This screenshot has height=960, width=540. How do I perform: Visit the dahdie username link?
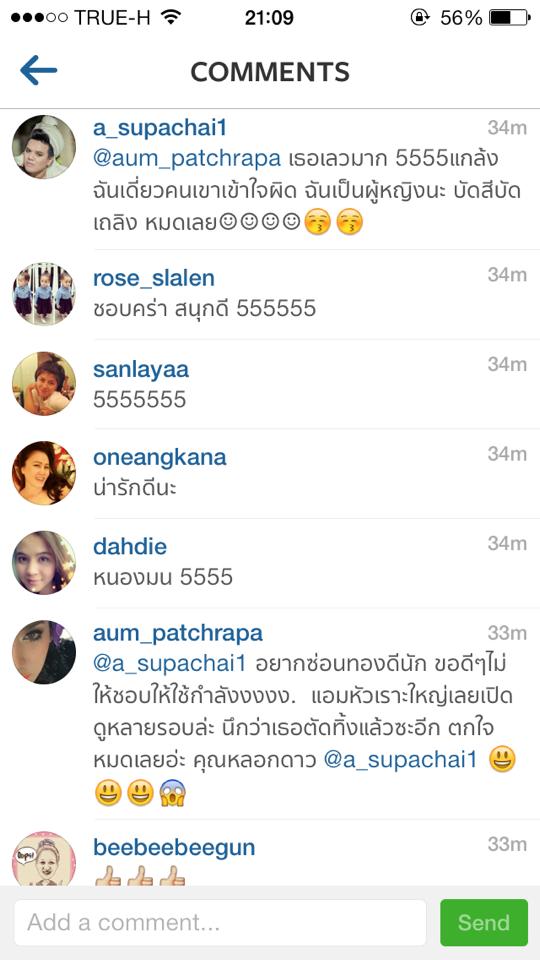pyautogui.click(x=130, y=546)
